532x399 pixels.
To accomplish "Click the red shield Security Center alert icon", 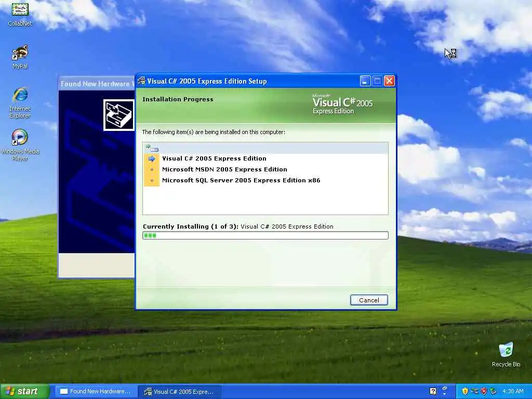I will pyautogui.click(x=484, y=391).
